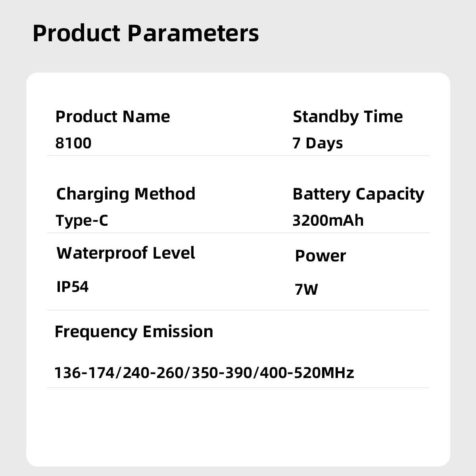Click the IP54 waterproof rating

(73, 286)
